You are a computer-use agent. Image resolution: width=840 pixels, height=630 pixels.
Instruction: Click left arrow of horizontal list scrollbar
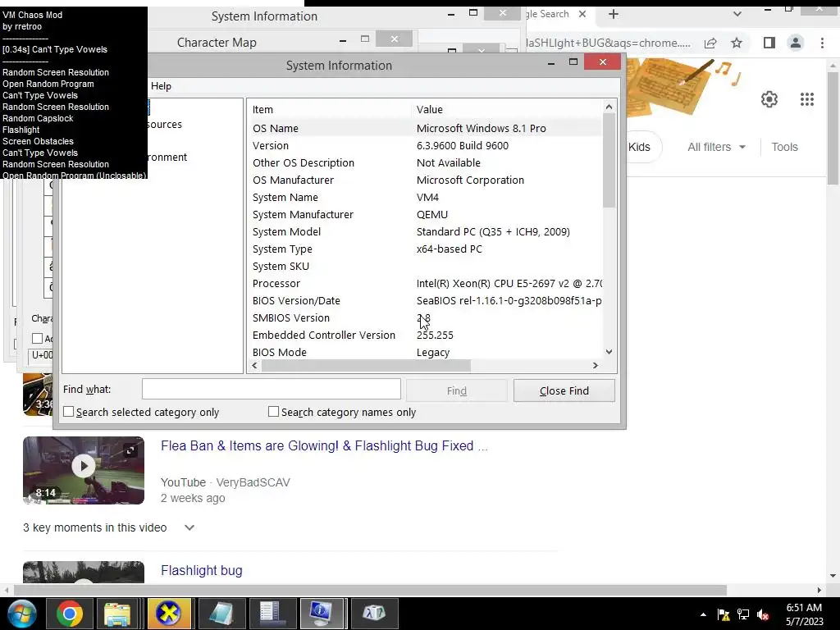tap(254, 365)
